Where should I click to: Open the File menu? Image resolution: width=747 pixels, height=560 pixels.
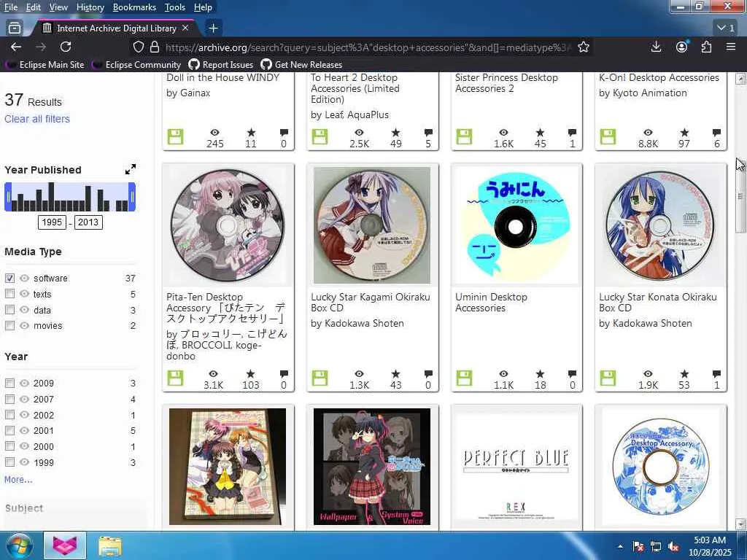[x=11, y=7]
